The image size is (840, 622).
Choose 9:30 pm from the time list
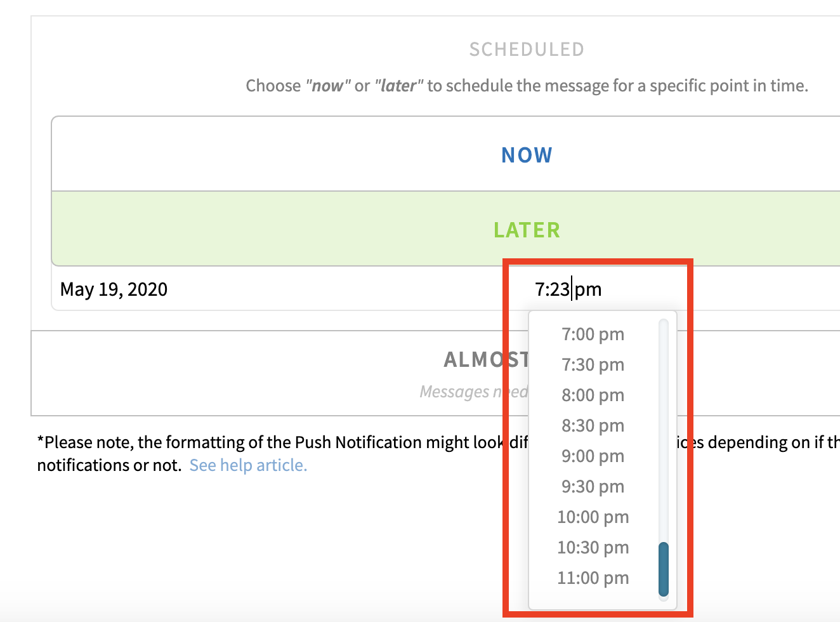592,486
